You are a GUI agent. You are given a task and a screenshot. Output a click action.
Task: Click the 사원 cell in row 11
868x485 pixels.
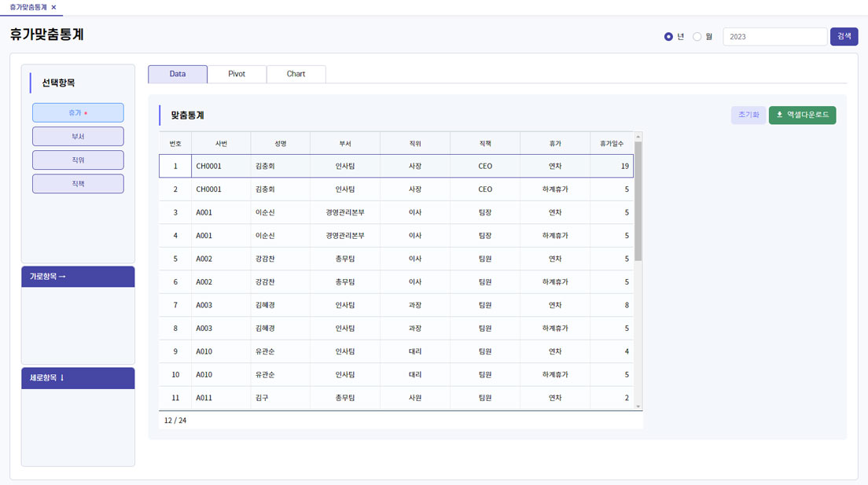[x=415, y=398]
